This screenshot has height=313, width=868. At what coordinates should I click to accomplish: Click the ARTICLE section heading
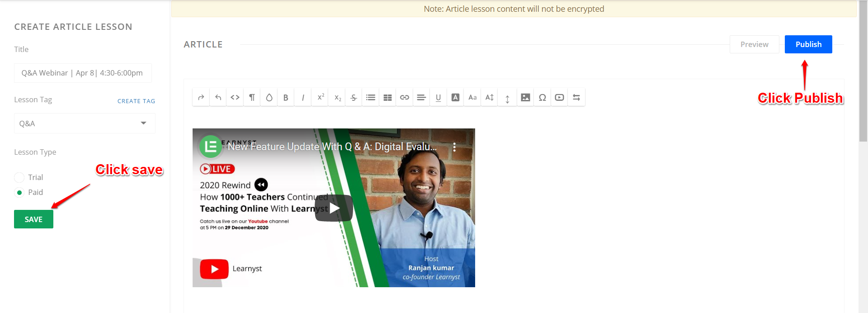click(x=203, y=44)
